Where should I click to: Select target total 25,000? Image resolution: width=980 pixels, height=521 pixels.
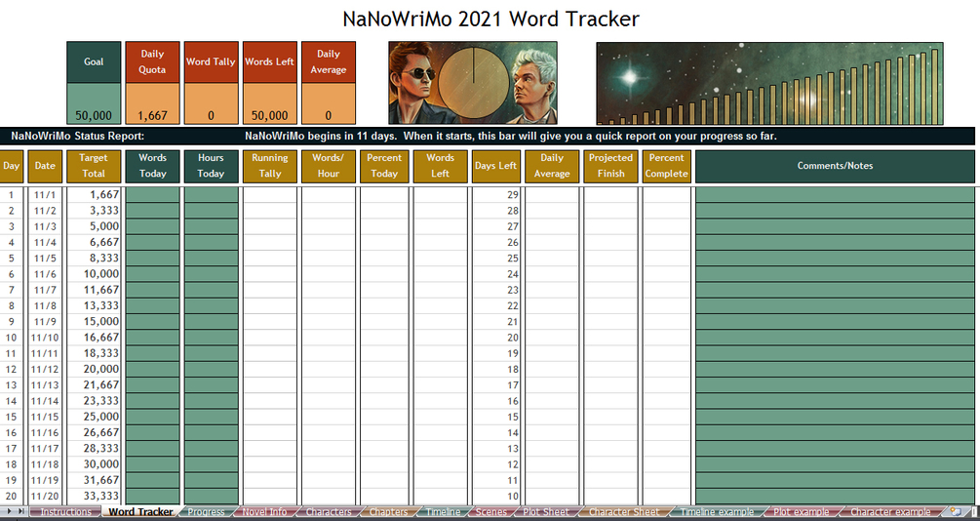94,417
